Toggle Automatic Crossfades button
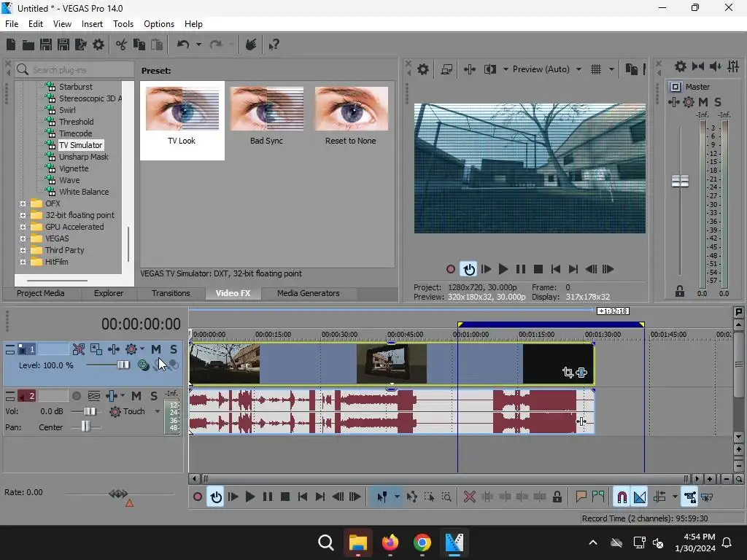747x560 pixels. tap(640, 497)
